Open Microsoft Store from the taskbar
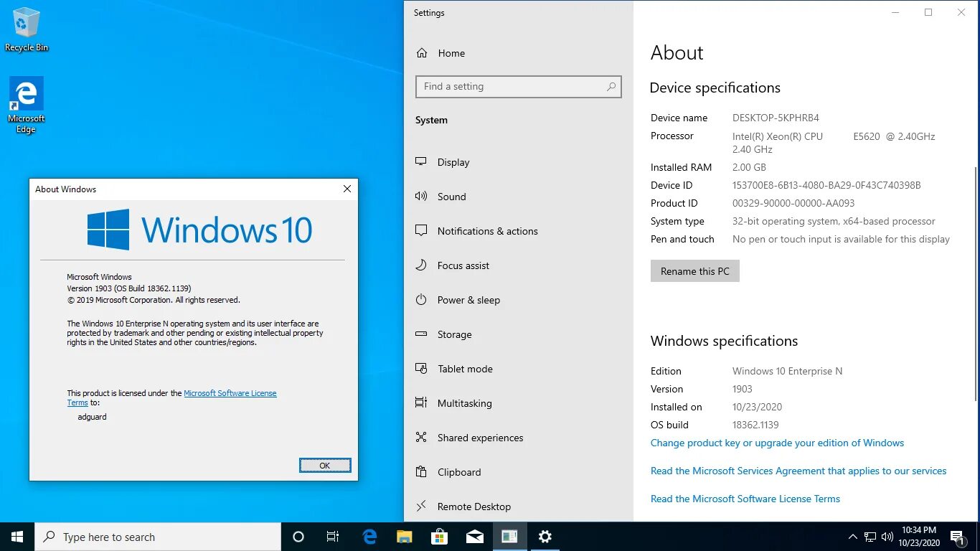The image size is (980, 551). (x=439, y=537)
